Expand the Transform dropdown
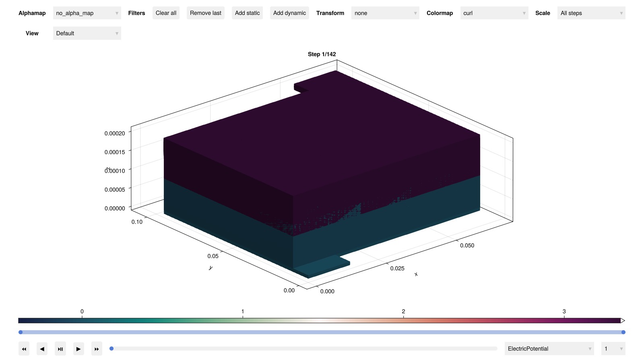The width and height of the screenshot is (644, 362). tap(385, 13)
